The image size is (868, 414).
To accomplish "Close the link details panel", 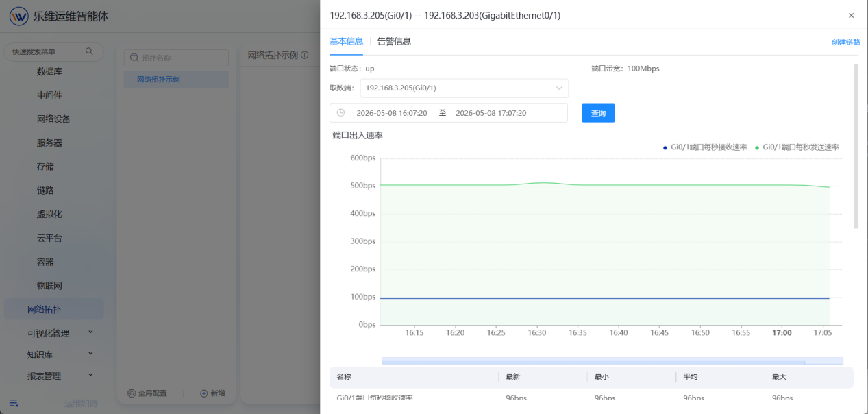I will click(851, 15).
